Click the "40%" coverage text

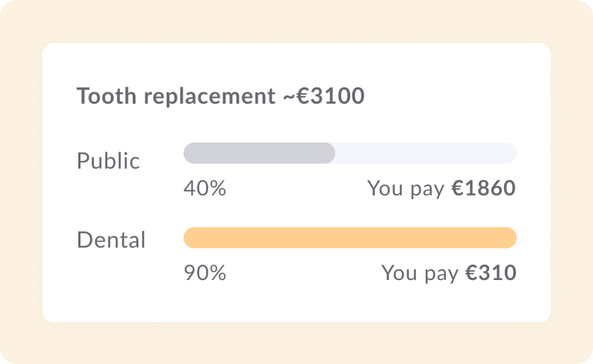pyautogui.click(x=205, y=188)
